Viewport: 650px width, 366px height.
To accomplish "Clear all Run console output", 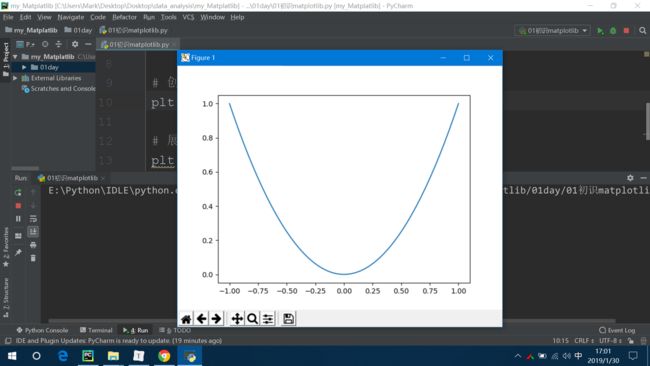I will point(33,258).
